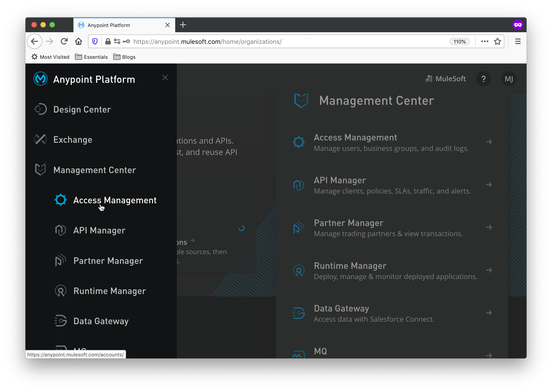This screenshot has height=392, width=552.
Task: Open the Blogs bookmarks folder
Action: point(124,57)
